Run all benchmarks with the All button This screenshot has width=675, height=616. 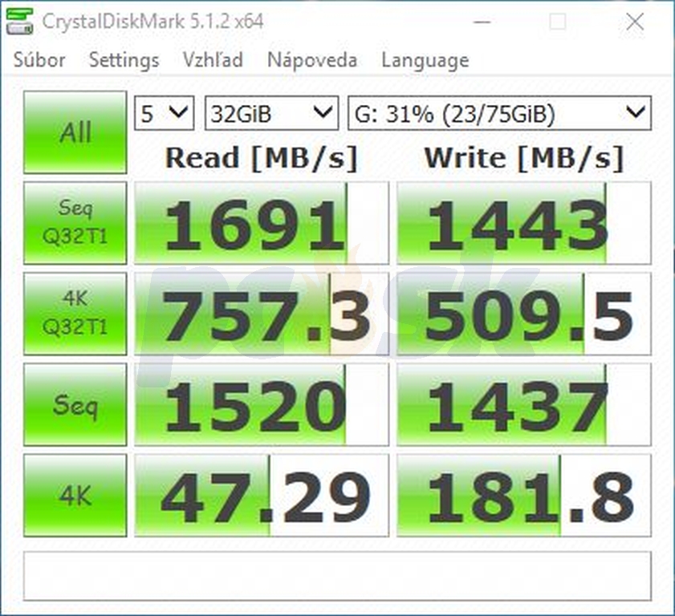click(75, 132)
